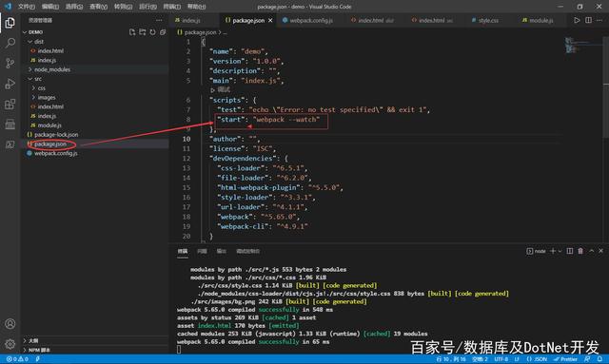Split the terminal panel
Viewport: 609px width, 364px height.
pos(569,251)
